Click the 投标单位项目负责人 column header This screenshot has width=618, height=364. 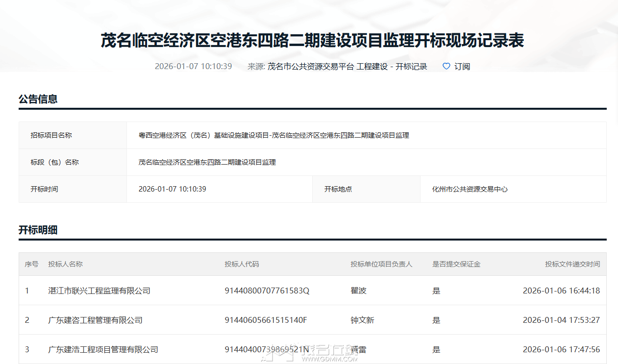(x=381, y=264)
